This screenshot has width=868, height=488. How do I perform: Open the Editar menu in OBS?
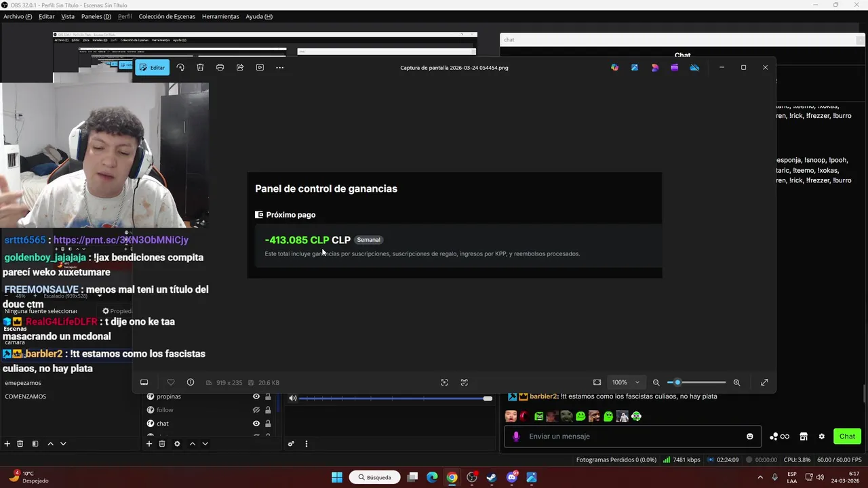[x=47, y=16]
